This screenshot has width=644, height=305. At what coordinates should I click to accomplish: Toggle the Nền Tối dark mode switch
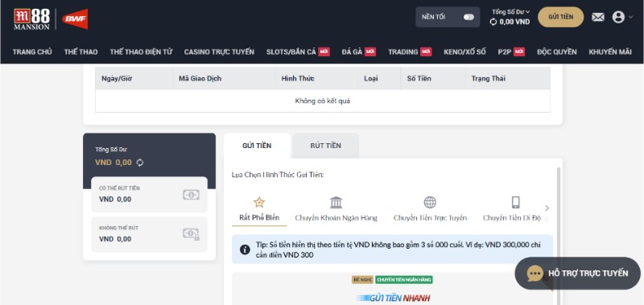click(469, 17)
